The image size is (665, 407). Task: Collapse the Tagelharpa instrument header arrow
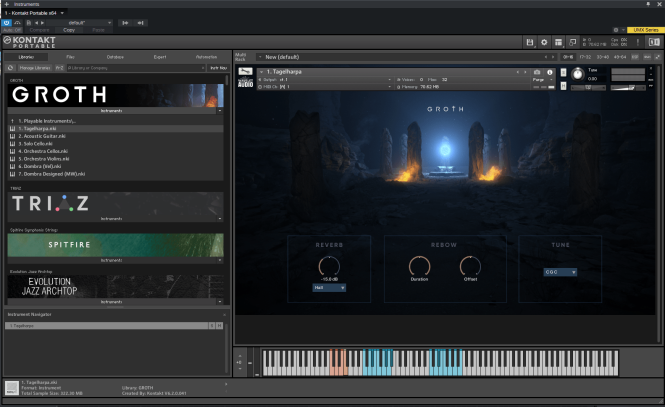pyautogui.click(x=261, y=72)
